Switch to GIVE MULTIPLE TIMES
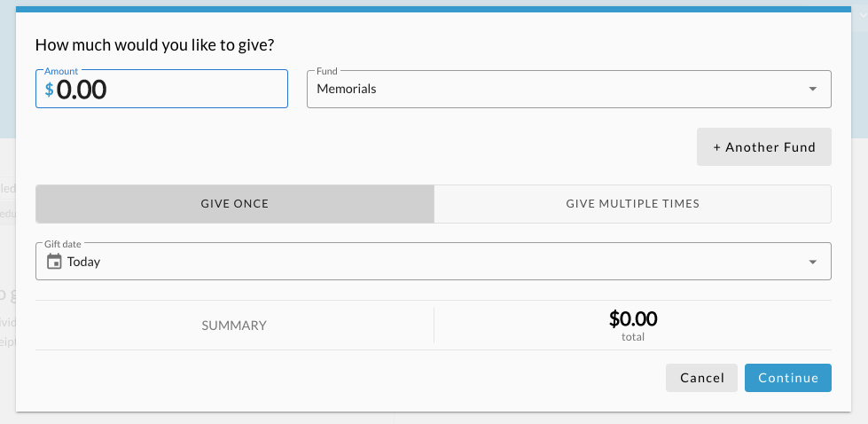This screenshot has height=424, width=868. pos(633,204)
